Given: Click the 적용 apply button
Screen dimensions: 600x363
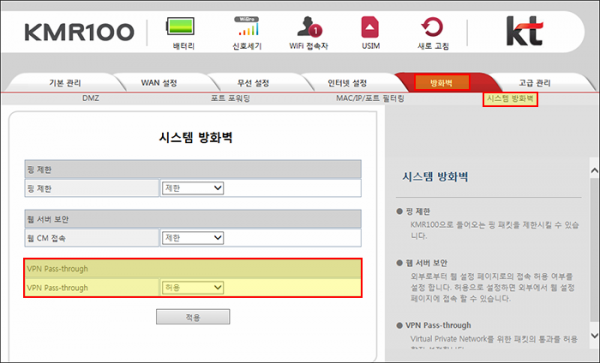Looking at the screenshot, I should [193, 317].
